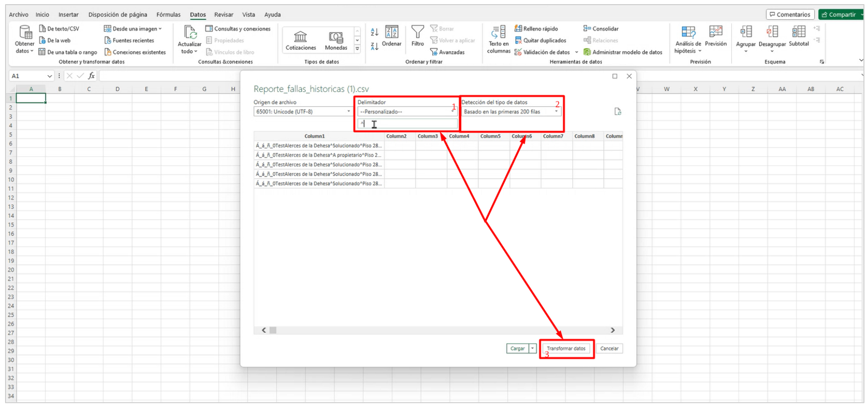Screen dimensions: 868x406
Task: Click the Cancelar button
Action: pos(609,349)
